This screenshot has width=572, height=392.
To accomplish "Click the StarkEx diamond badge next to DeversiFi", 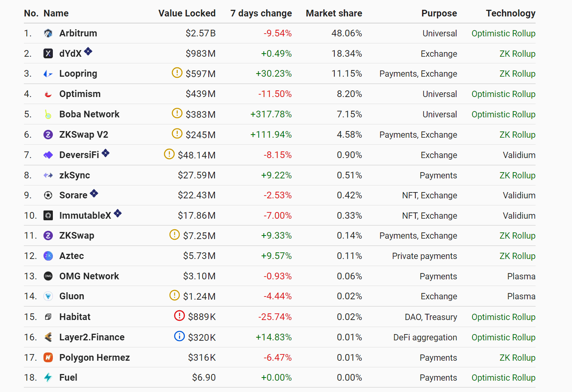I will [106, 153].
